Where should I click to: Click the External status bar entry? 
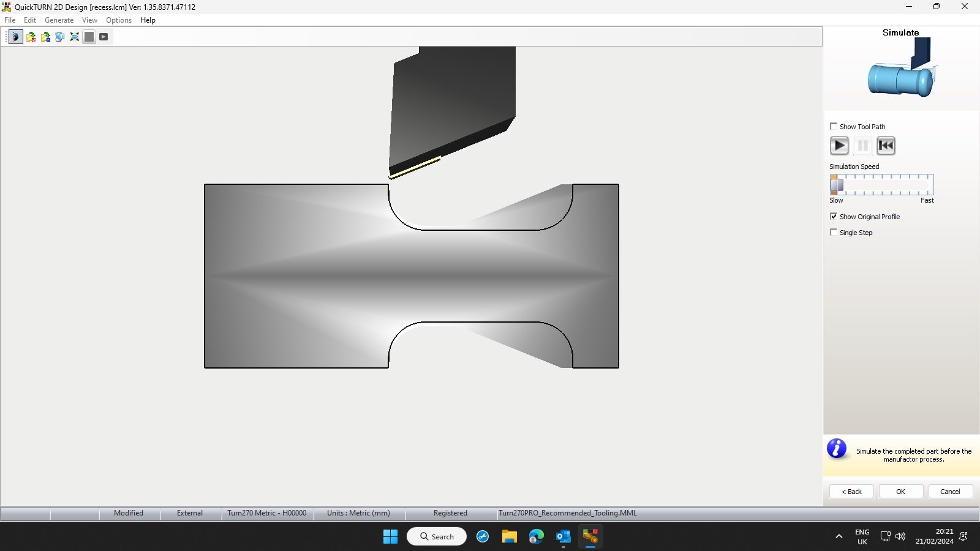(190, 513)
